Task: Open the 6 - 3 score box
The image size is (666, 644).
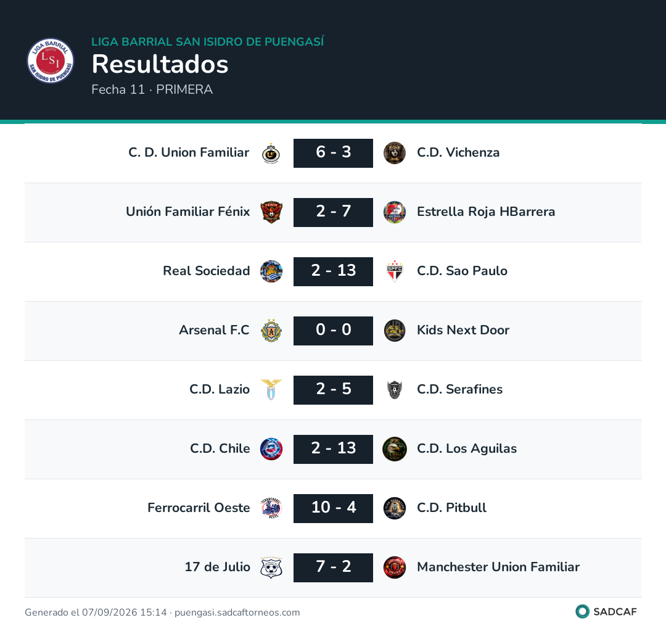Action: click(x=334, y=154)
